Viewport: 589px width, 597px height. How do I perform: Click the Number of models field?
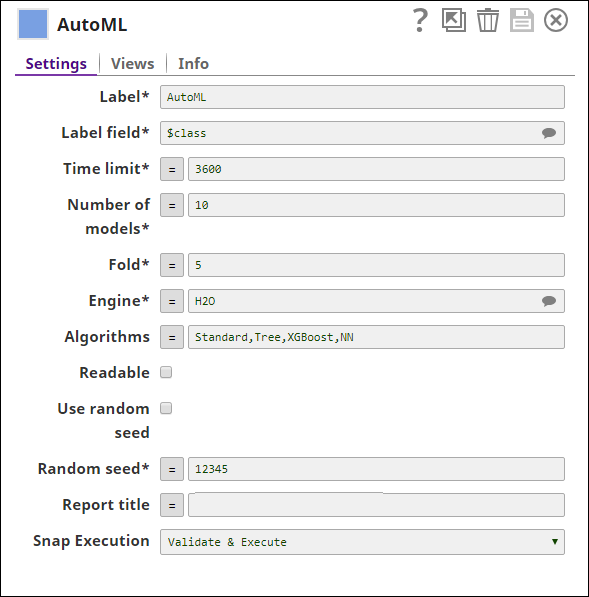[376, 205]
